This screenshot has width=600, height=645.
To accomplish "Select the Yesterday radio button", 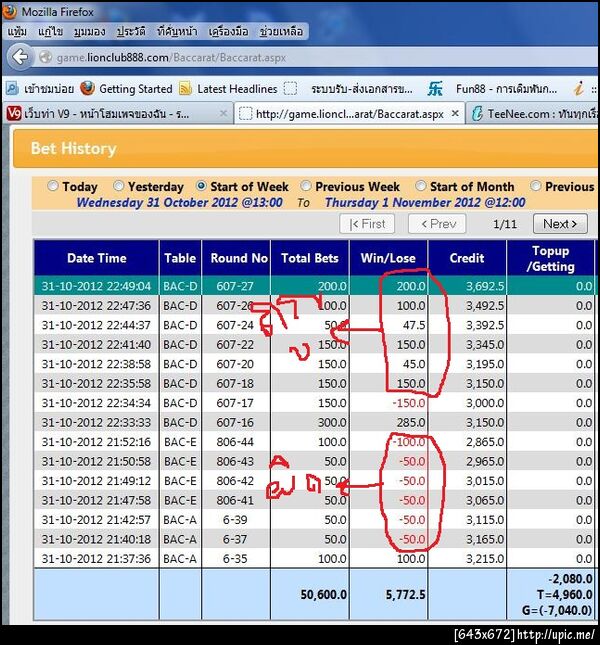I will click(118, 186).
